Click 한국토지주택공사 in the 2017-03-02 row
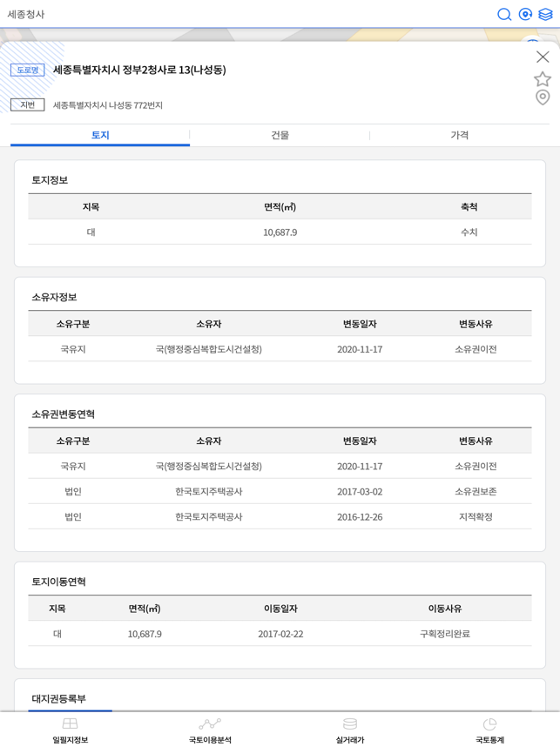Viewport: 560px width, 747px height. coord(209,492)
